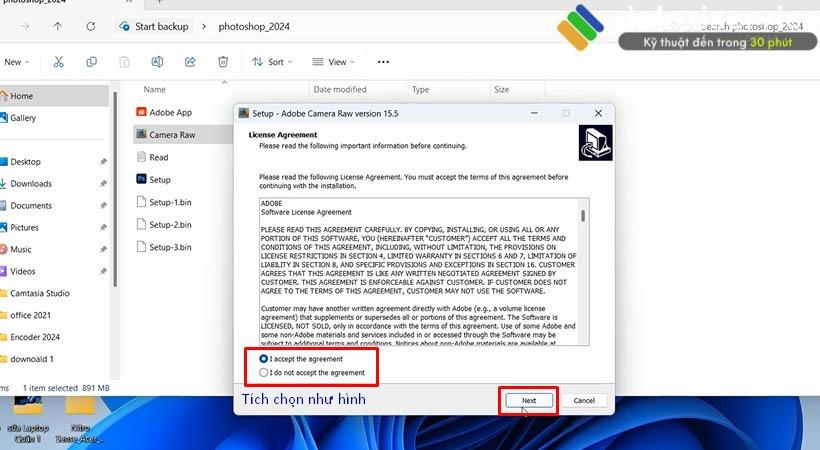This screenshot has width=820, height=450.
Task: Click the Start backup cloud icon
Action: click(124, 26)
